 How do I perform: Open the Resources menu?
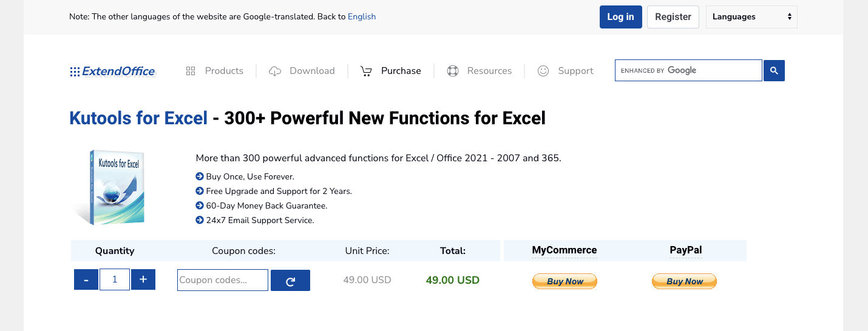coord(489,71)
